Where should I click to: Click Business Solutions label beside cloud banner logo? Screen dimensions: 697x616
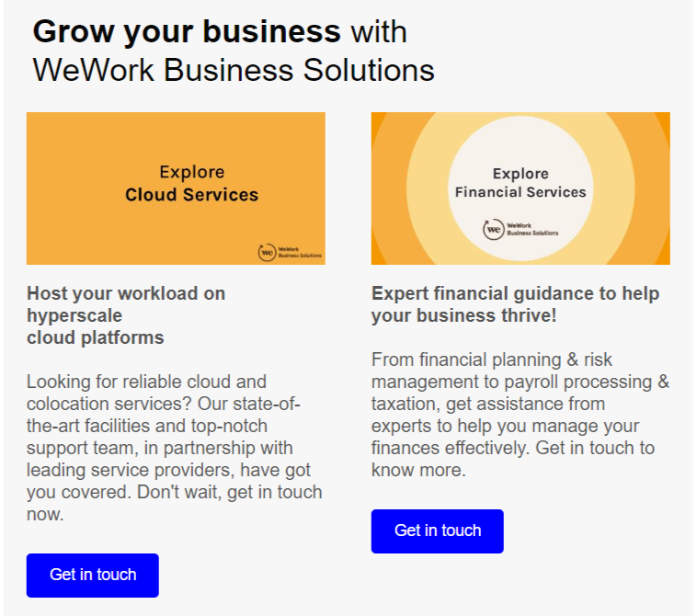coord(299,254)
